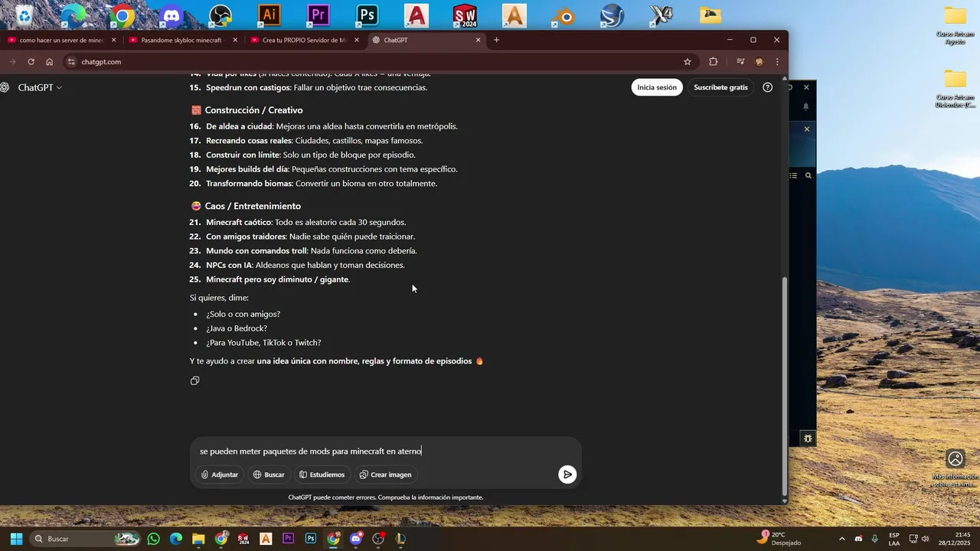Click the 'Caos / Entretenimiento' heading
This screenshot has height=551, width=980.
coord(253,206)
